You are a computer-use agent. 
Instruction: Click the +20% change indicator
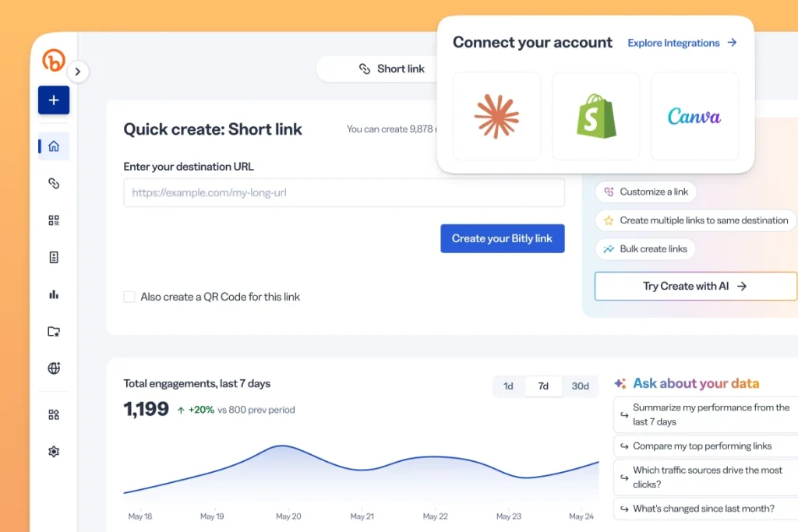[x=196, y=410]
